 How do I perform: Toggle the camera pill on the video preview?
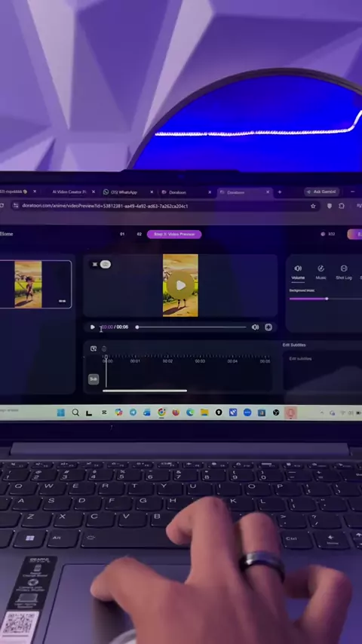click(x=105, y=264)
